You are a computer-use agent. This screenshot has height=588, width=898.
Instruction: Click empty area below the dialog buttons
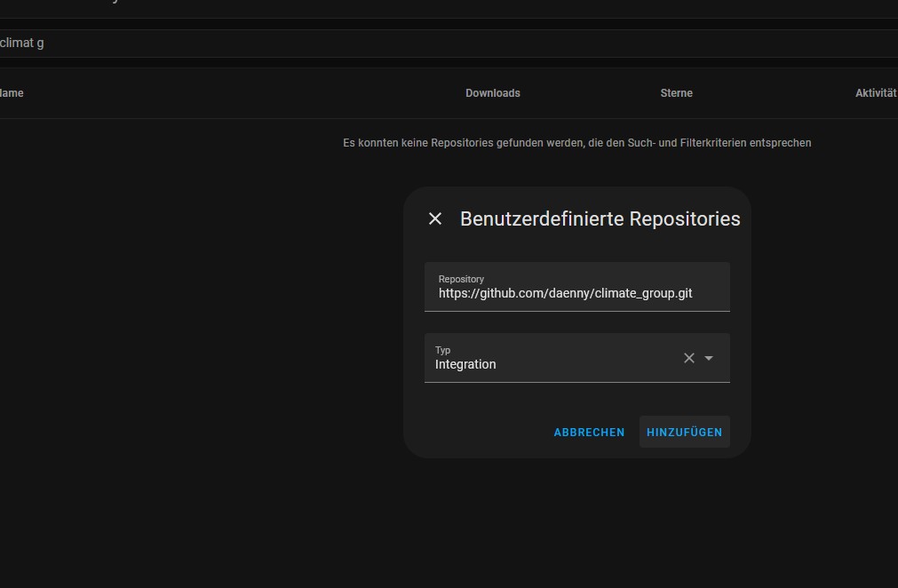coord(576,515)
